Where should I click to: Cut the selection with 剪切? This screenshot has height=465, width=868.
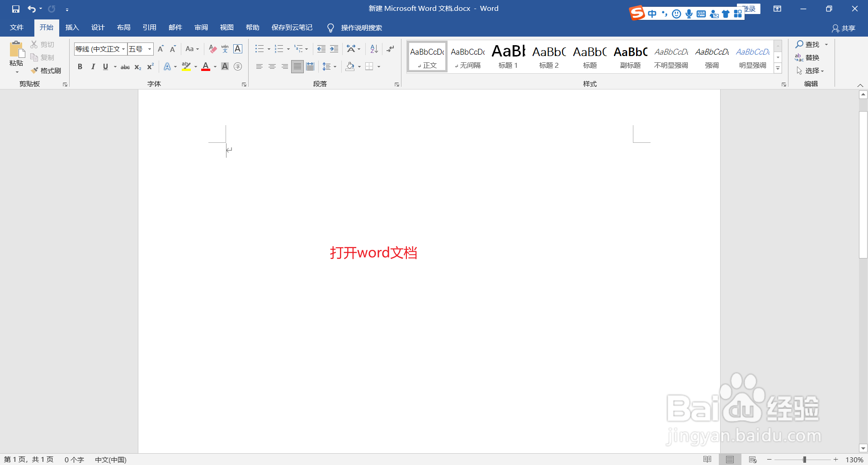coord(42,44)
